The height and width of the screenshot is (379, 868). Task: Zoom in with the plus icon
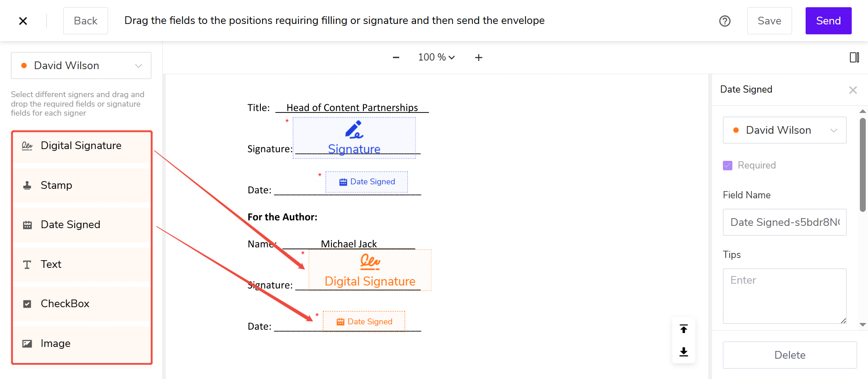[479, 57]
